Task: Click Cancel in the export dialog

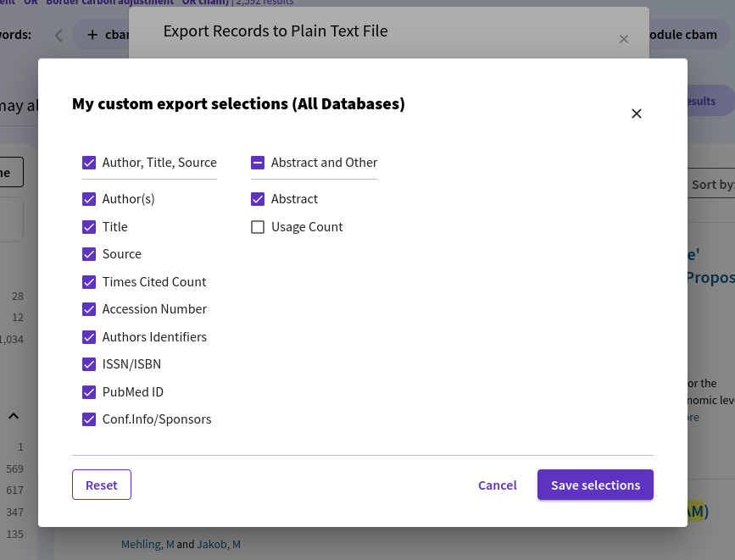Action: click(497, 485)
